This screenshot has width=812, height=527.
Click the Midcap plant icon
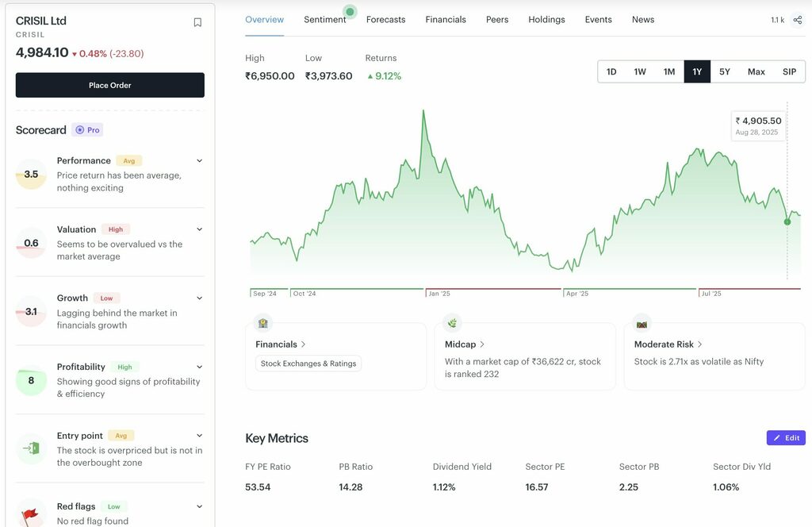(452, 323)
